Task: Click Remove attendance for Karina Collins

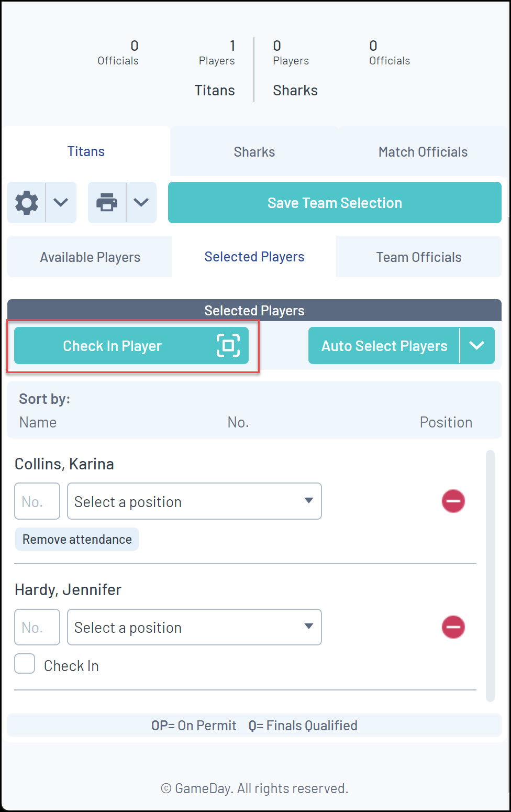Action: tap(77, 540)
